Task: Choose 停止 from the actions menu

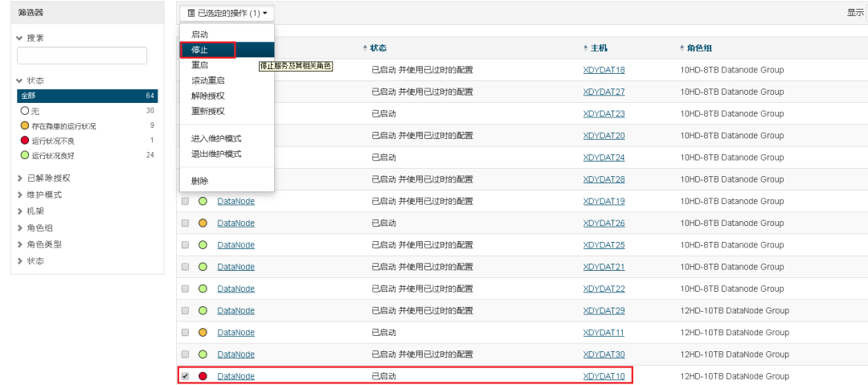Action: click(227, 50)
